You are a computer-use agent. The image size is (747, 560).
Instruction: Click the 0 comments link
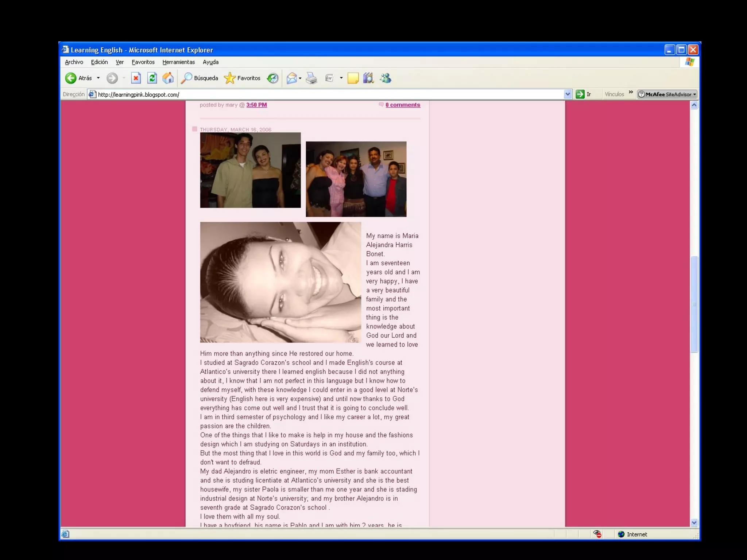(x=403, y=105)
